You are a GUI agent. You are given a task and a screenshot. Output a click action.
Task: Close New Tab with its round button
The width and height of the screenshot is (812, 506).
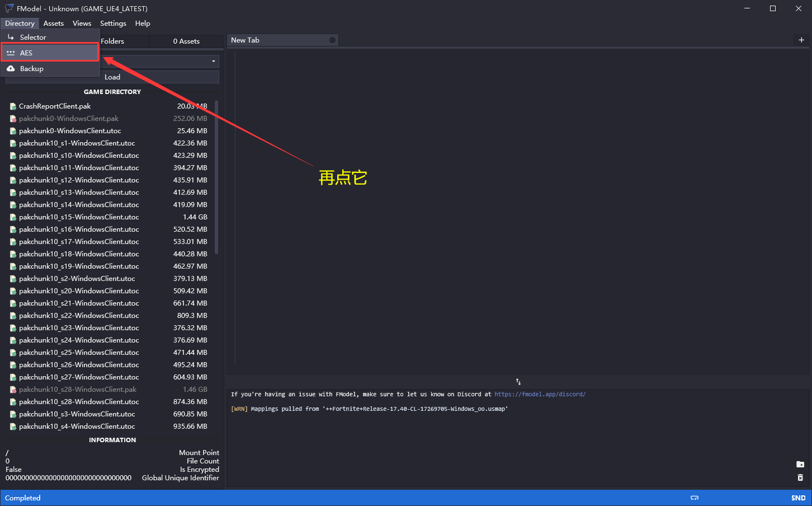(x=332, y=40)
